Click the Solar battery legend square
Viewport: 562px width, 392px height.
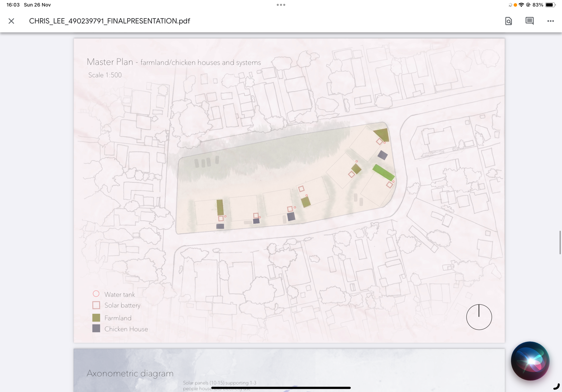tap(96, 305)
